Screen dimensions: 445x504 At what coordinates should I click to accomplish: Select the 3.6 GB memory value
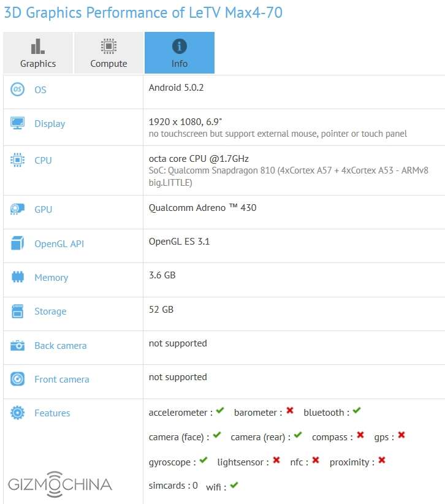pos(162,275)
